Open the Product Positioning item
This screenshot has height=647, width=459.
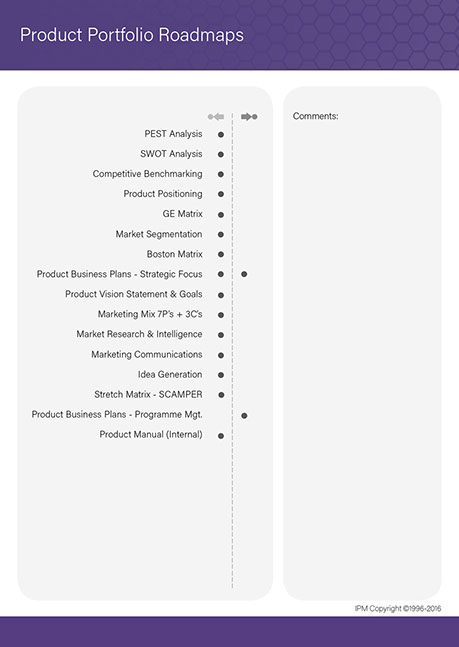(163, 194)
